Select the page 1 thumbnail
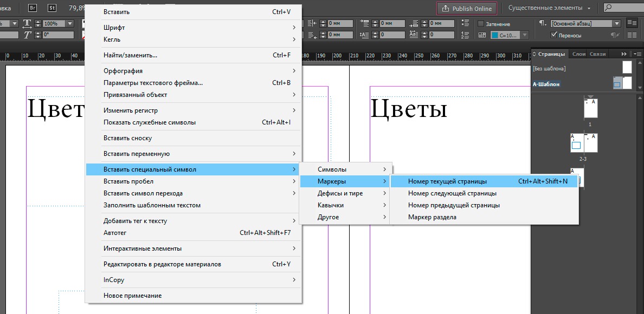The height and width of the screenshot is (314, 644). click(x=590, y=108)
